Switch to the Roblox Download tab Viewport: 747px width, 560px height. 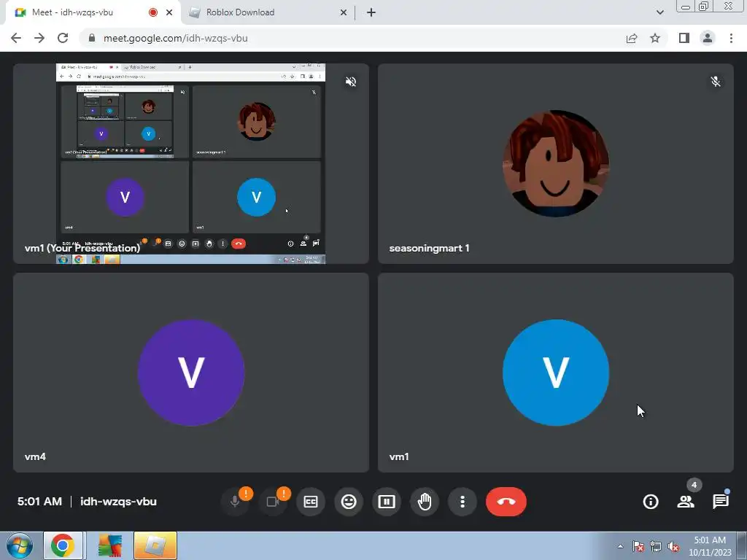(x=267, y=12)
